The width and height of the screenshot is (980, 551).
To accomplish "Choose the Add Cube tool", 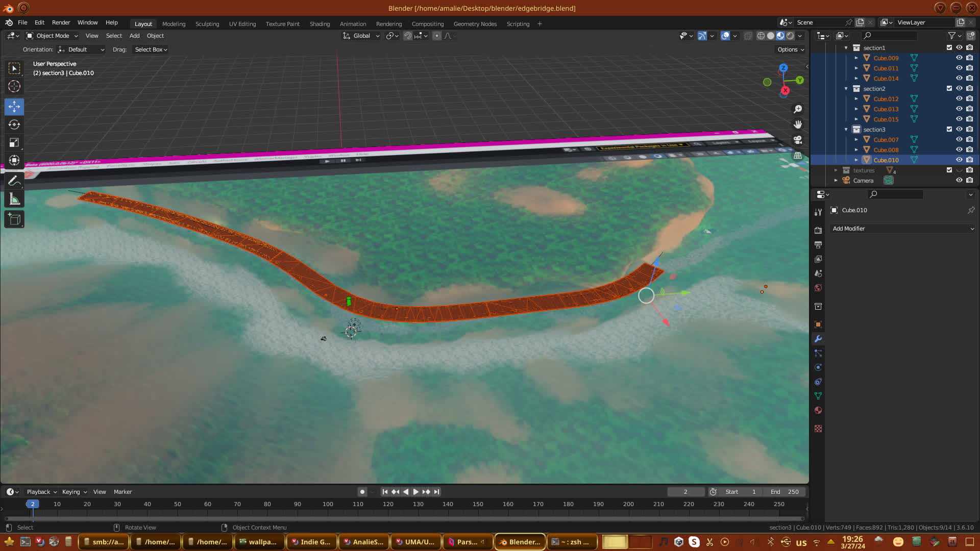I will [14, 219].
